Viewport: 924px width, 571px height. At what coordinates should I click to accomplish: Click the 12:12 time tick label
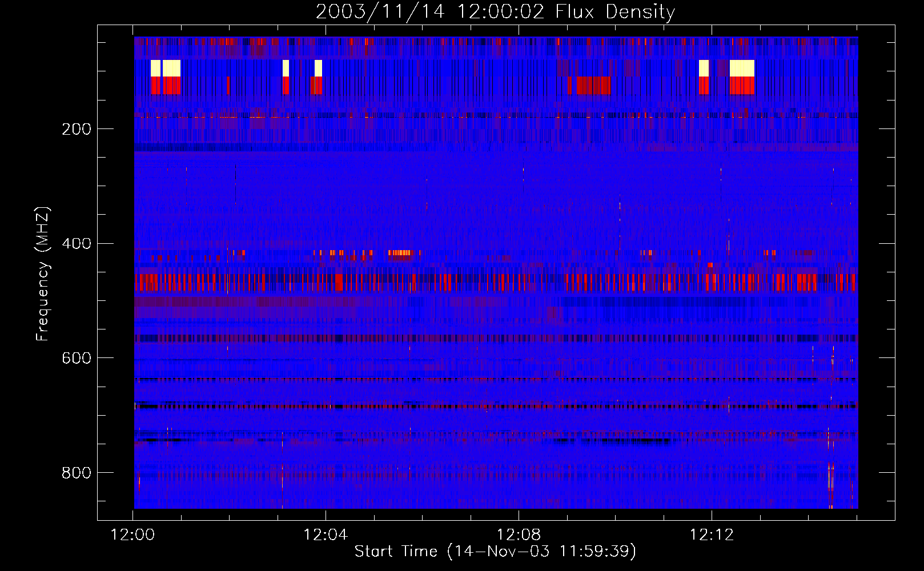(712, 535)
